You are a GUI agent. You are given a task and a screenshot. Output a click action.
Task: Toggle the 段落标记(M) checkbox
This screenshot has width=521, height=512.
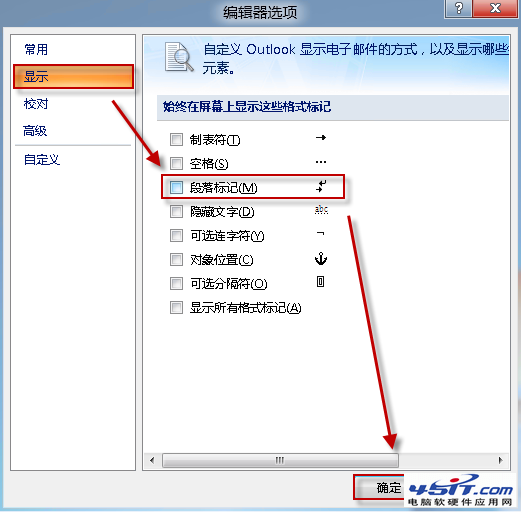[176, 187]
